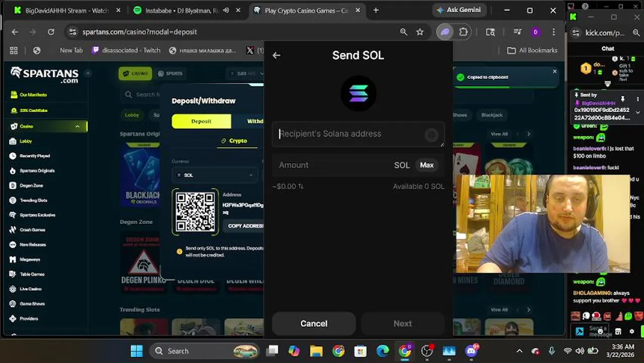Open Degen Zone in the sidebar
This screenshot has width=644, height=363.
coord(31,186)
